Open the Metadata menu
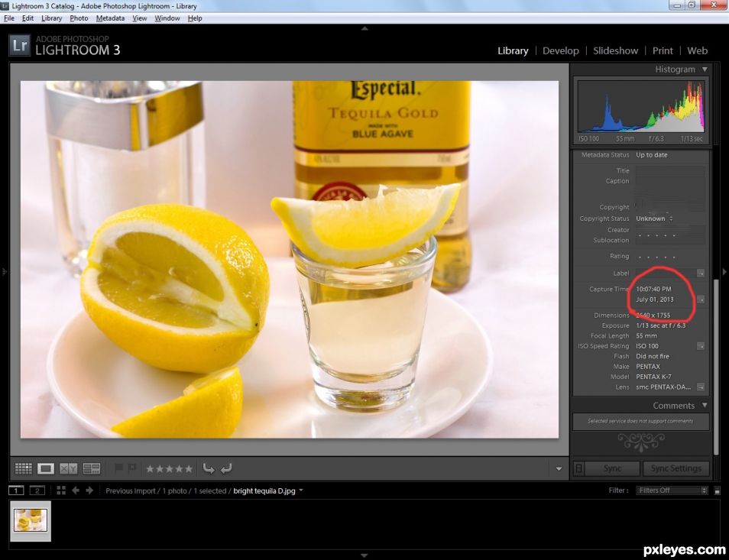Viewport: 729px width, 560px height. tap(110, 18)
